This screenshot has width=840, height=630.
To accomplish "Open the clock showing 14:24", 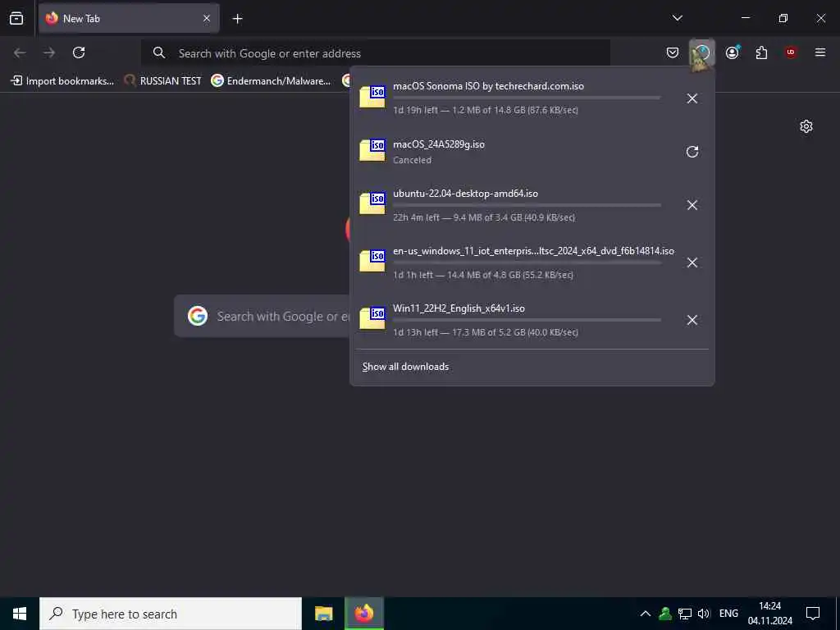I will 769,614.
